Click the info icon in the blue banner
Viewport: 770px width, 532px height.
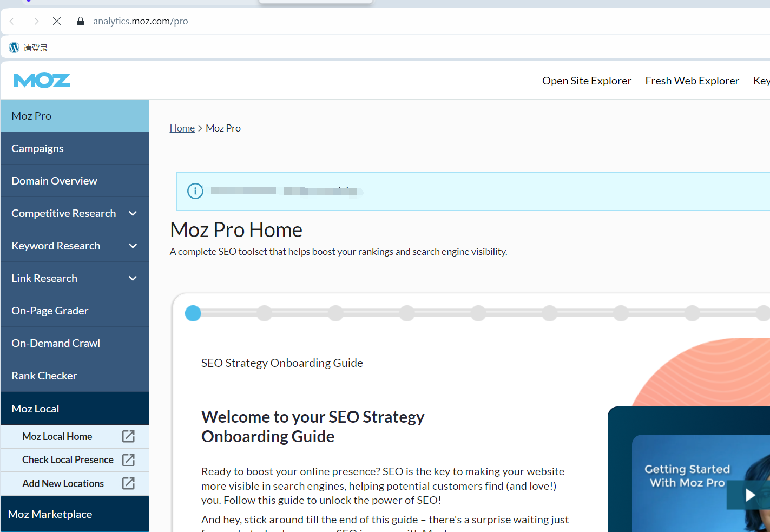195,191
